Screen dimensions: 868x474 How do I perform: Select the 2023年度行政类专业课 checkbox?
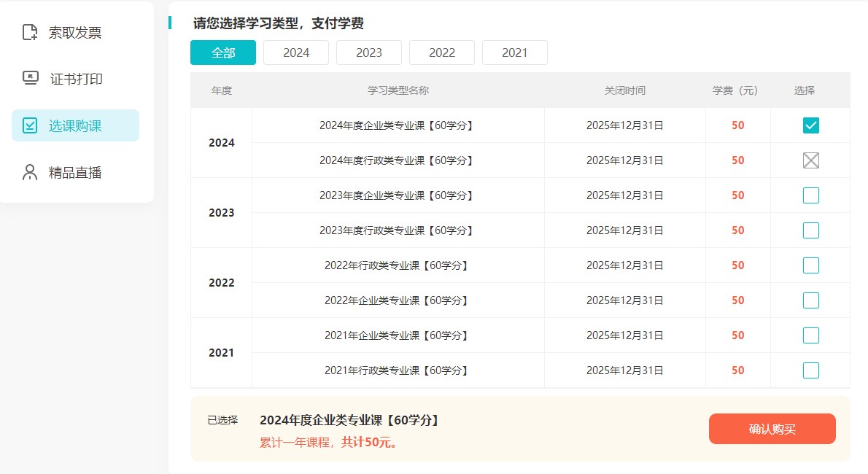[x=810, y=230]
